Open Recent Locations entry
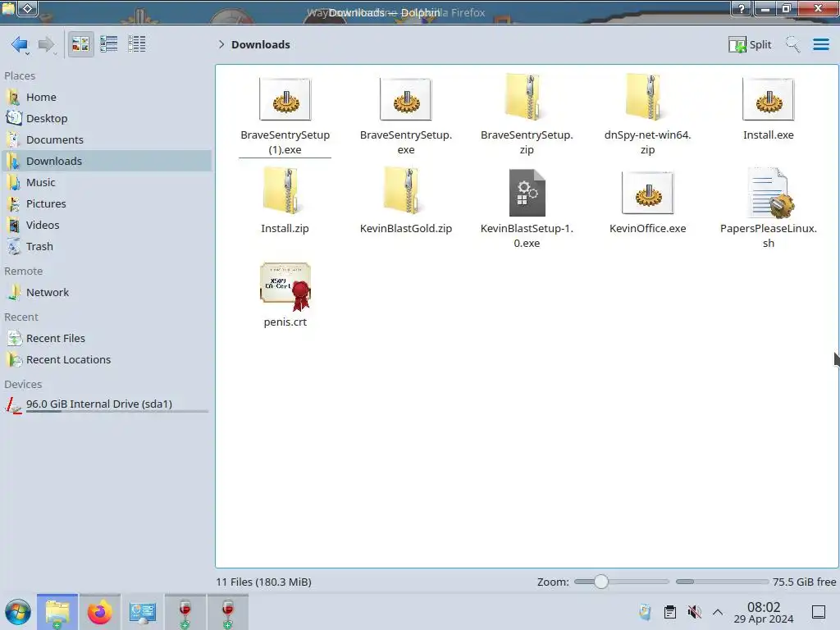 pos(107,360)
